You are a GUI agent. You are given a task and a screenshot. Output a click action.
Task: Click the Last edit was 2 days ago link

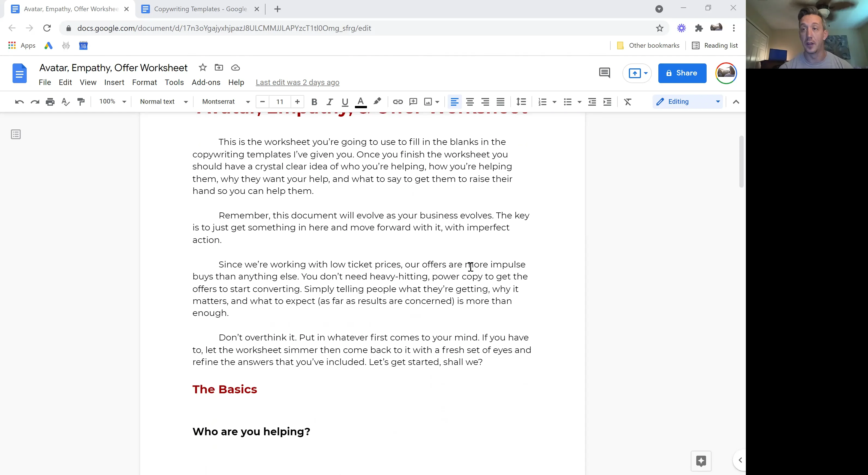[297, 82]
